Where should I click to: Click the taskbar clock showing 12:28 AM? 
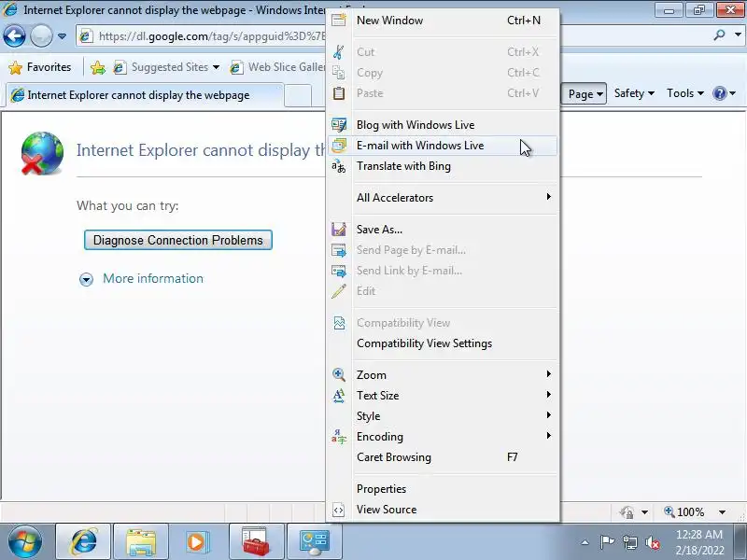click(x=699, y=542)
